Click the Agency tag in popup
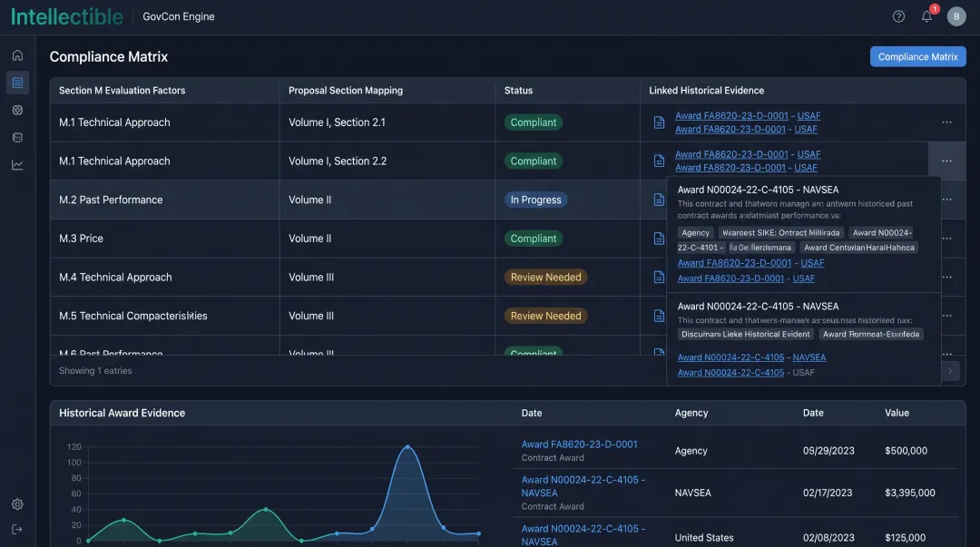The height and width of the screenshot is (547, 980). click(696, 232)
